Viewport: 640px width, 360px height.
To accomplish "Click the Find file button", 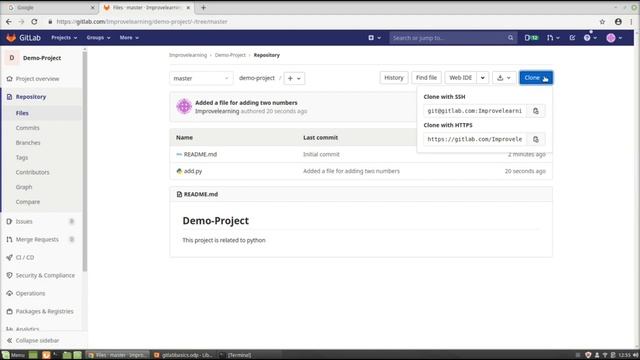I will pos(426,78).
